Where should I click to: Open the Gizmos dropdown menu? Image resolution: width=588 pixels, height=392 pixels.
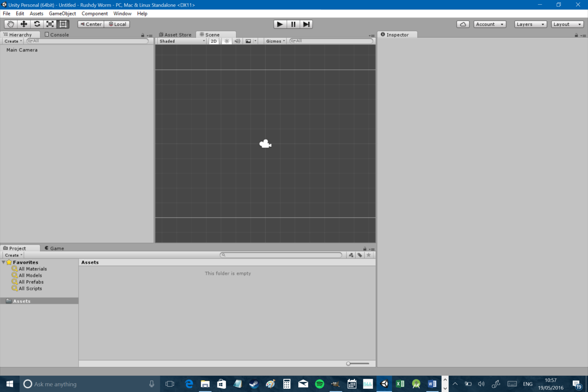275,41
